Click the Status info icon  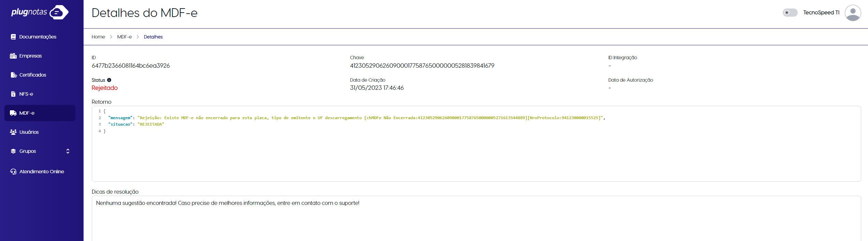[109, 80]
